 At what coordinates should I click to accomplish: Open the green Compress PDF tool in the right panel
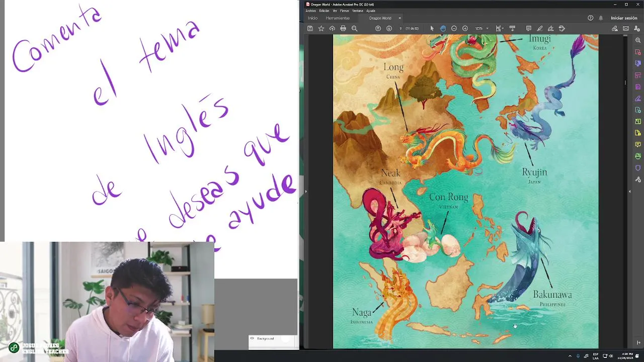pyautogui.click(x=638, y=122)
